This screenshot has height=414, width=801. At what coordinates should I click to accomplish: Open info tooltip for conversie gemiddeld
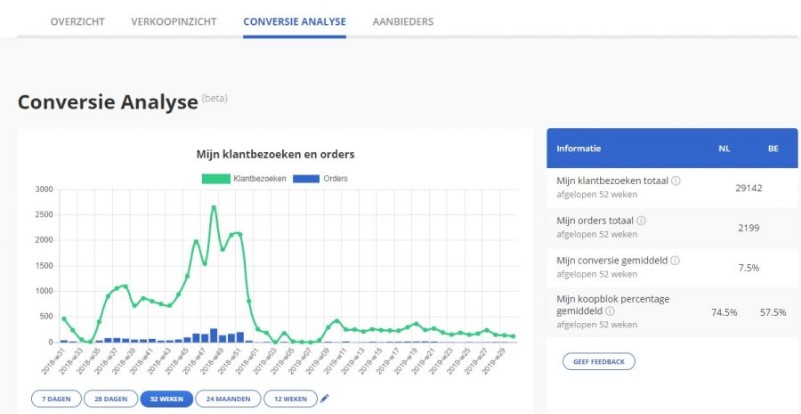pos(676,261)
